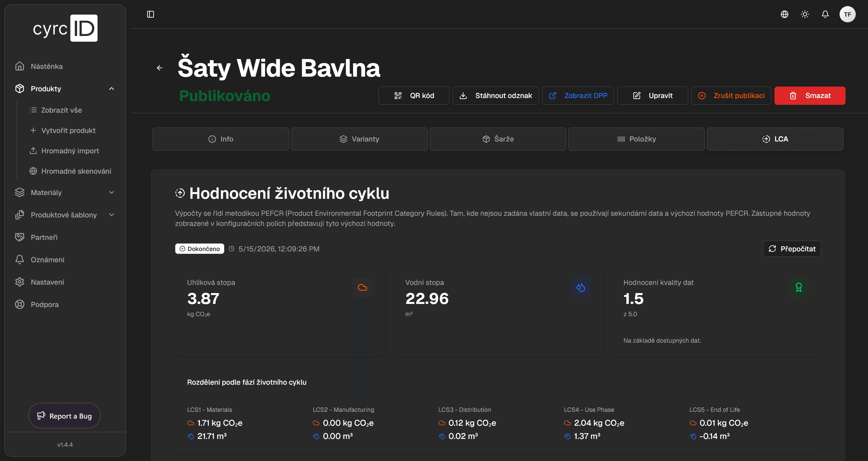Click the LCA icon beside Hodnocení životního cyklu
The height and width of the screenshot is (461, 868).
click(180, 193)
